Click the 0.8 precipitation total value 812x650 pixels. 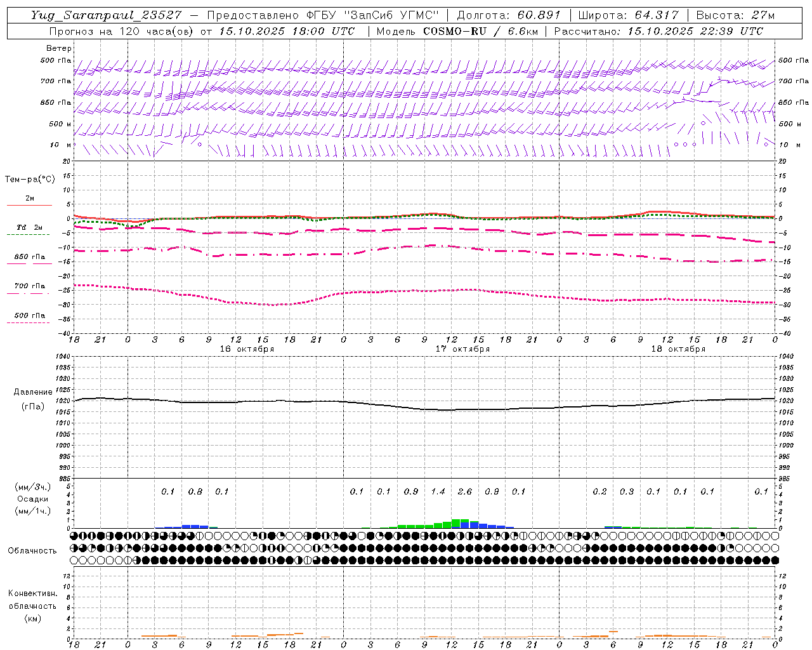coord(195,491)
